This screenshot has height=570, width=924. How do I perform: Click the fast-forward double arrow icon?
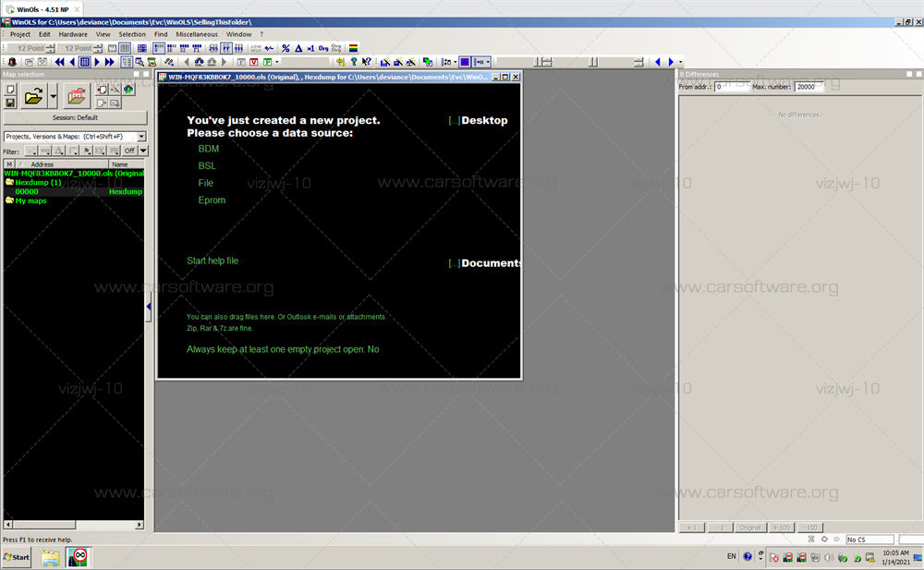pyautogui.click(x=110, y=62)
